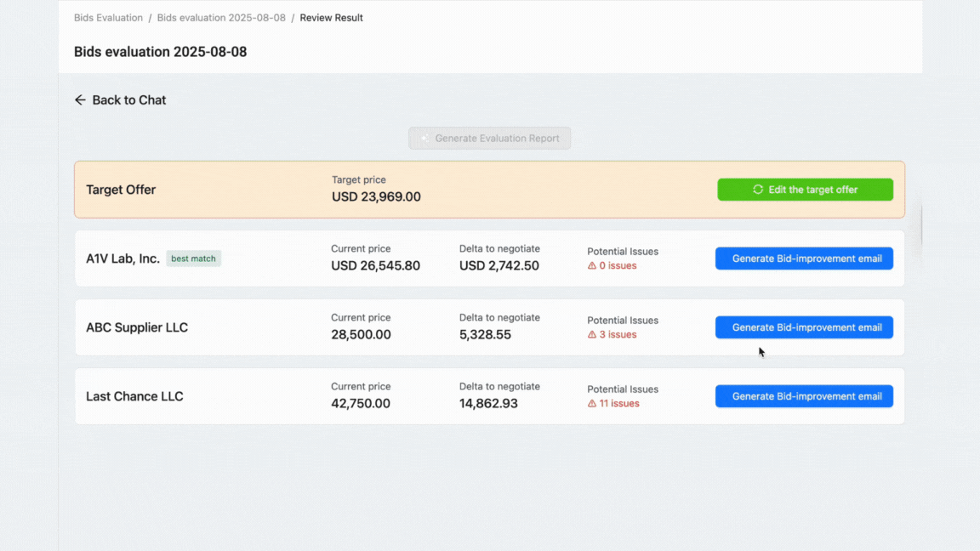
Task: Open the 11 issues text link
Action: point(618,404)
